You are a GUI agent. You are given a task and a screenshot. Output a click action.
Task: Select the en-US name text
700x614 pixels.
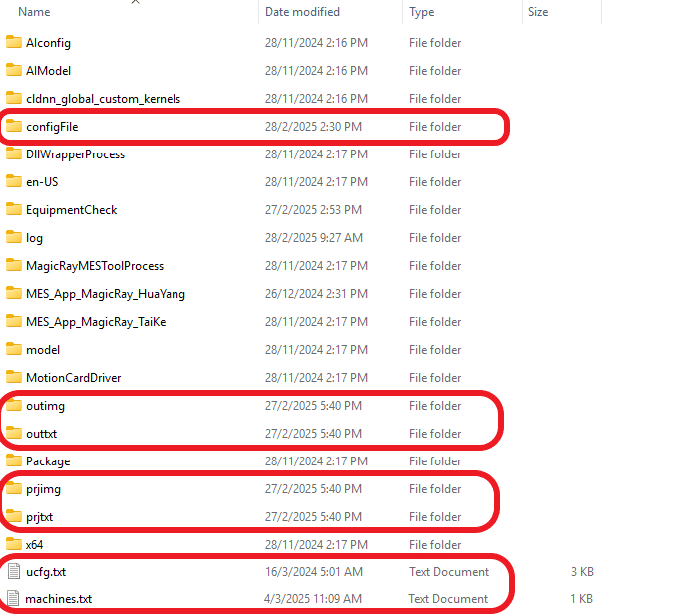(42, 182)
